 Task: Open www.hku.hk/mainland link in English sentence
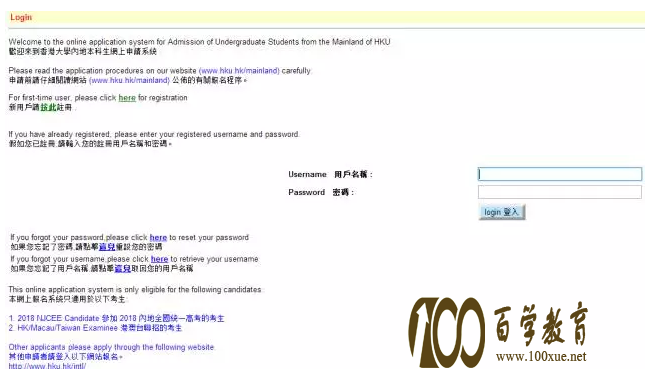point(239,71)
